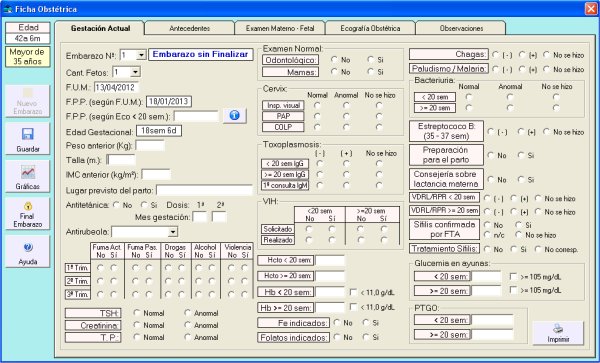Image resolution: width=600 pixels, height=363 pixels.
Task: Check Hb < 20 sem < 11,0 g/dL box
Action: 353,292
